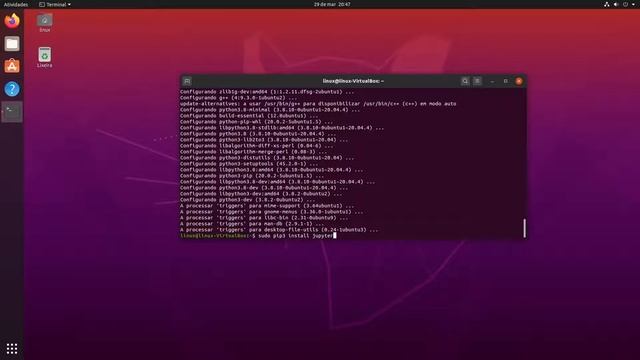This screenshot has height=360, width=640.
Task: Click the terminal scrollbar handle
Action: [524, 228]
